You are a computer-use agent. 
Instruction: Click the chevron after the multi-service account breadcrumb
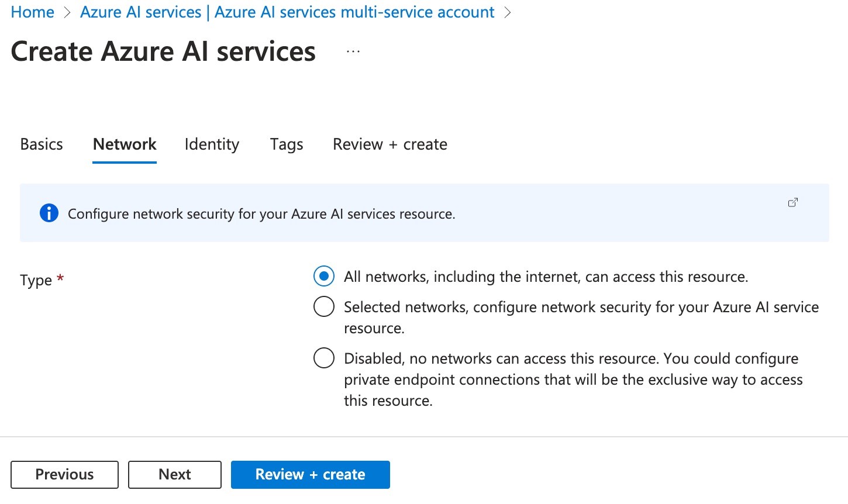pos(507,12)
